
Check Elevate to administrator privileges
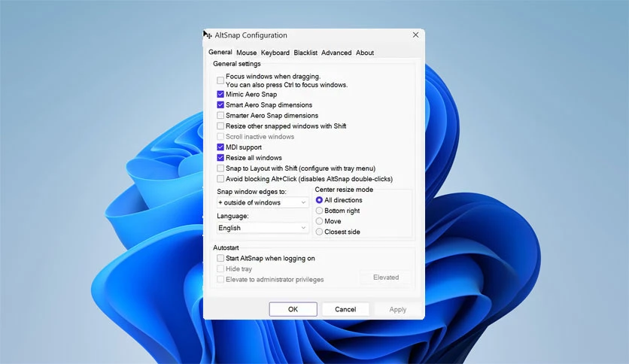point(220,280)
